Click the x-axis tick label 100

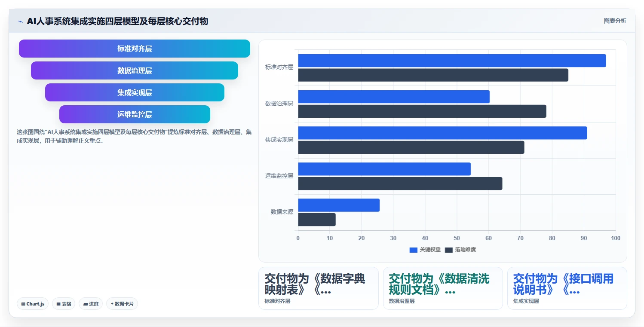click(x=616, y=238)
